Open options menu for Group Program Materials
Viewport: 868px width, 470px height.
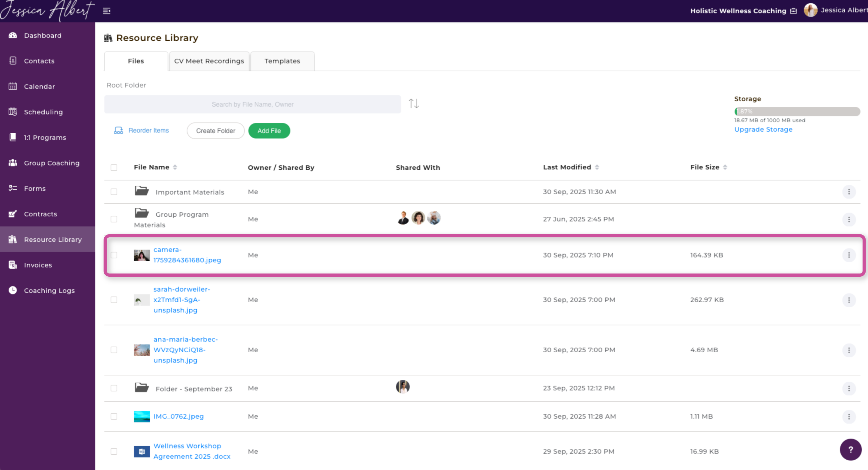click(848, 219)
